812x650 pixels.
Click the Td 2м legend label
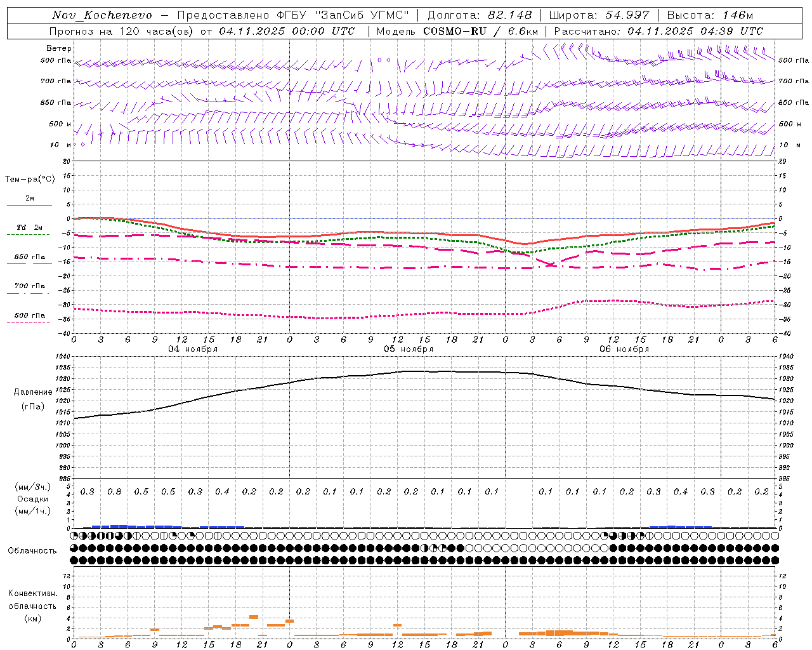point(30,227)
